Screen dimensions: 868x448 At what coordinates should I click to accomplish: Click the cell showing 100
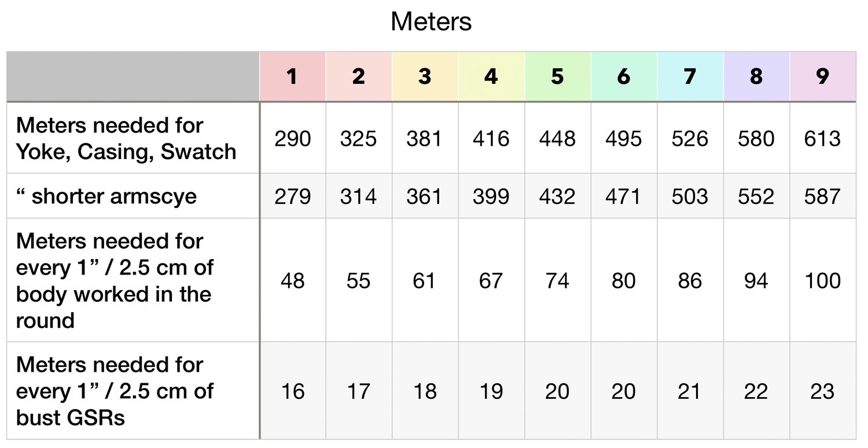pyautogui.click(x=823, y=280)
